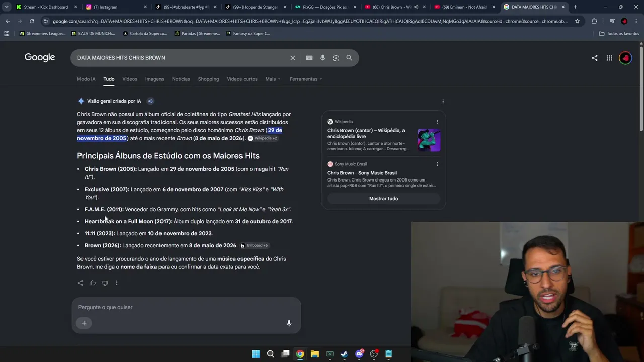The image size is (644, 362).
Task: Expand the Mais search filter dropdown
Action: point(273,79)
